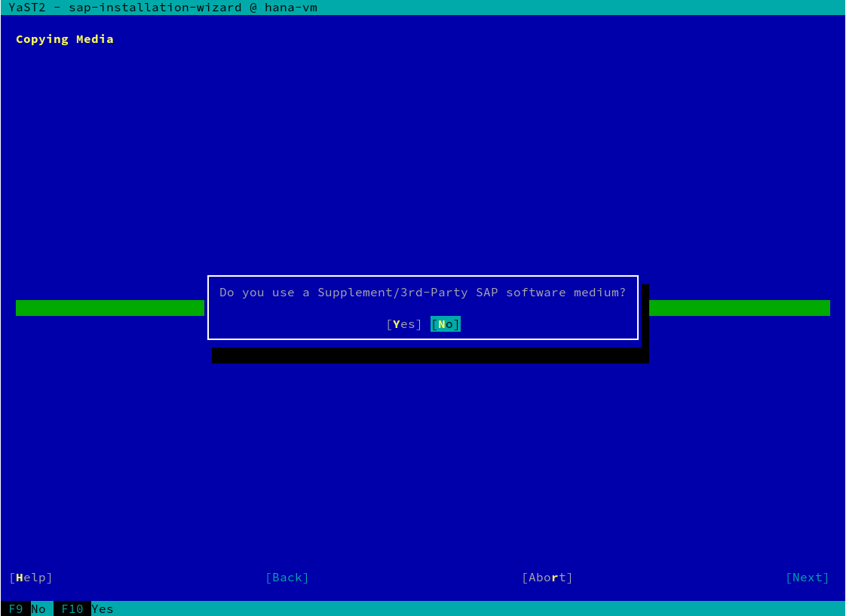The image size is (846, 616).
Task: Proceed using the Next button
Action: [807, 578]
